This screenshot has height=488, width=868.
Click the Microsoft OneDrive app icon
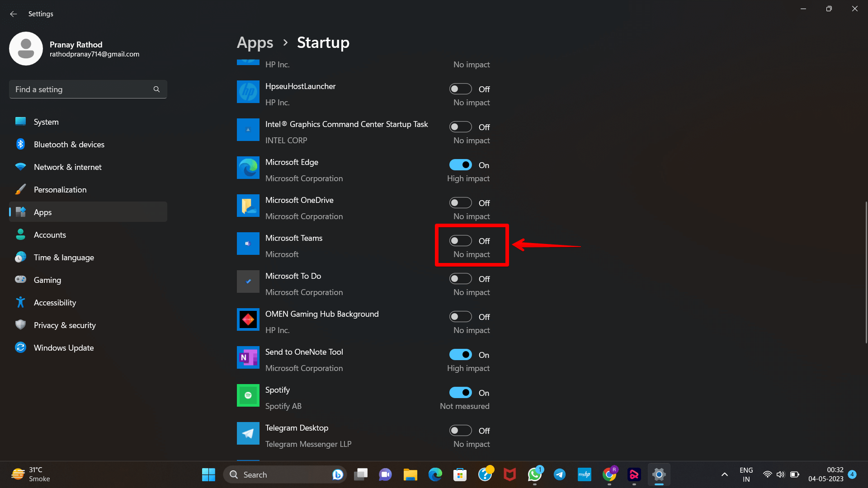[x=248, y=206]
